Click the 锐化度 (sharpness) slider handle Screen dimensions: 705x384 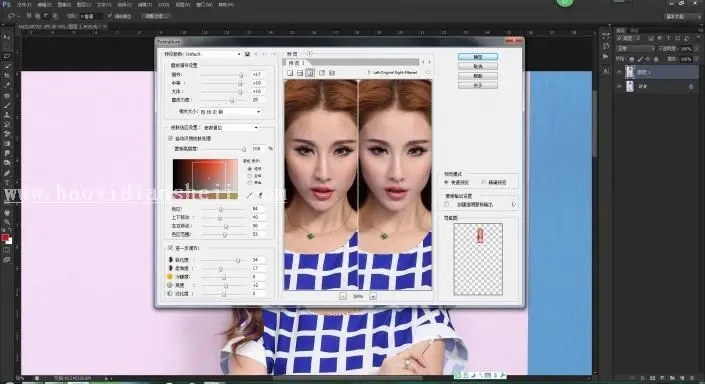pos(238,260)
